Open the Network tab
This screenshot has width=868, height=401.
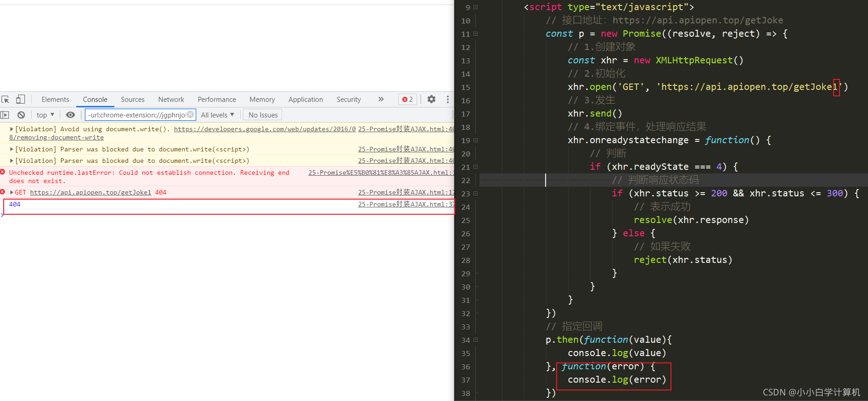171,99
